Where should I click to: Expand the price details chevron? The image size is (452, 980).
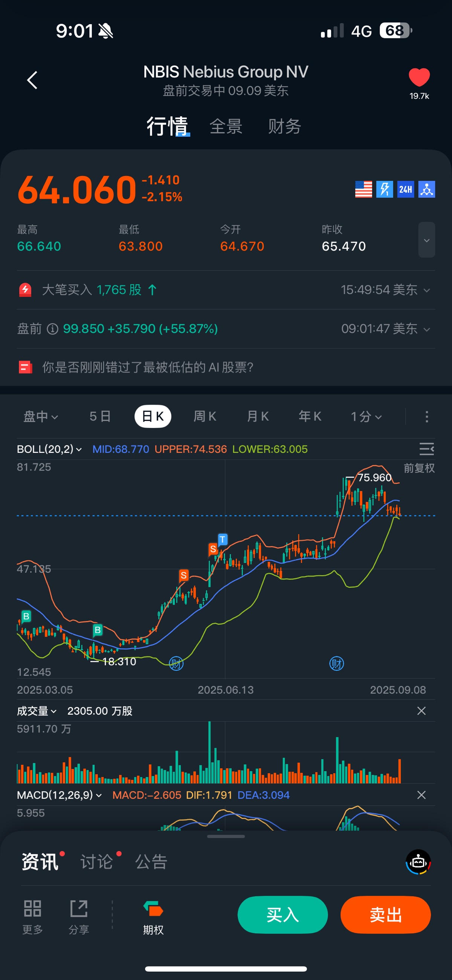(426, 240)
